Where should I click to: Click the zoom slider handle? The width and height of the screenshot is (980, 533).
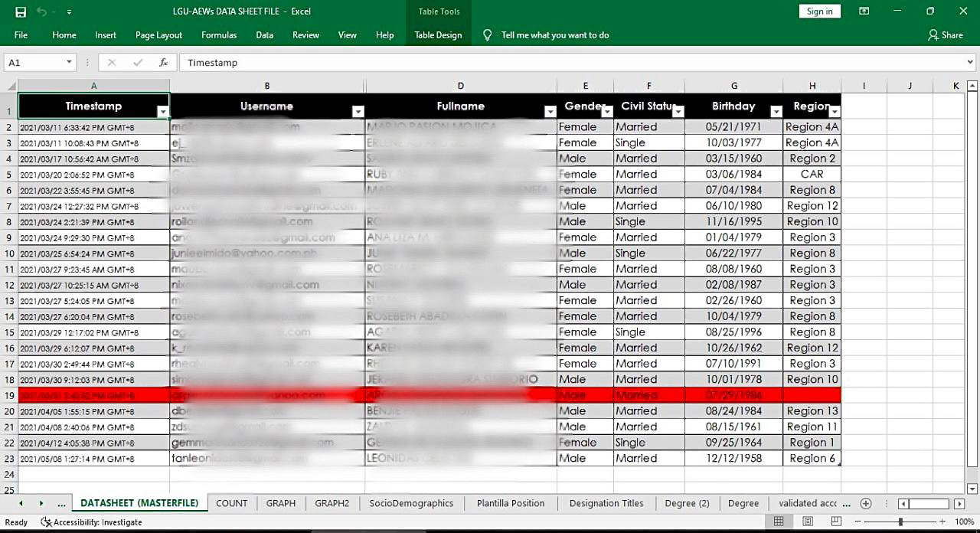(x=900, y=522)
